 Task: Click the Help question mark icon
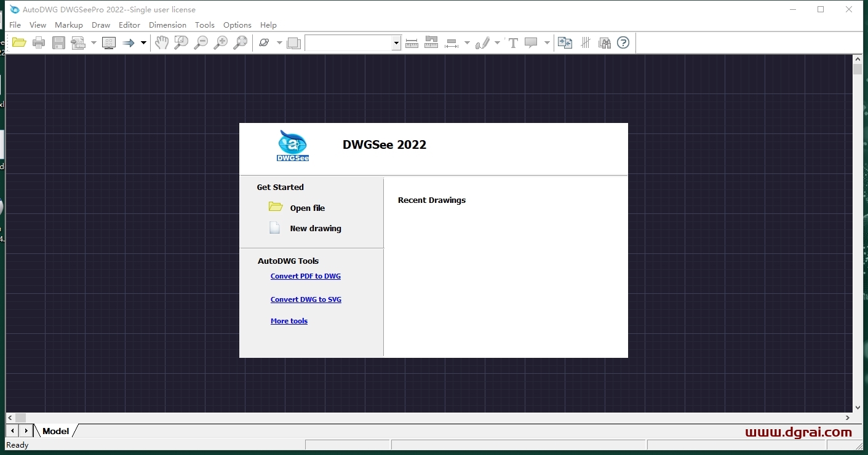click(x=623, y=42)
